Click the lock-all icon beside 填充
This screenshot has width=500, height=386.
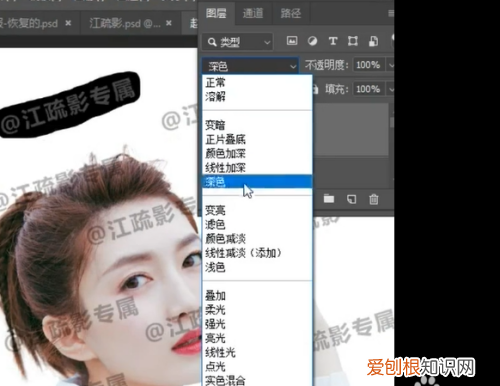tap(315, 89)
